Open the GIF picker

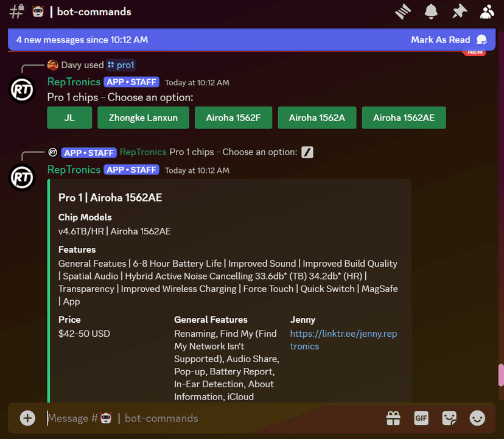tap(421, 418)
